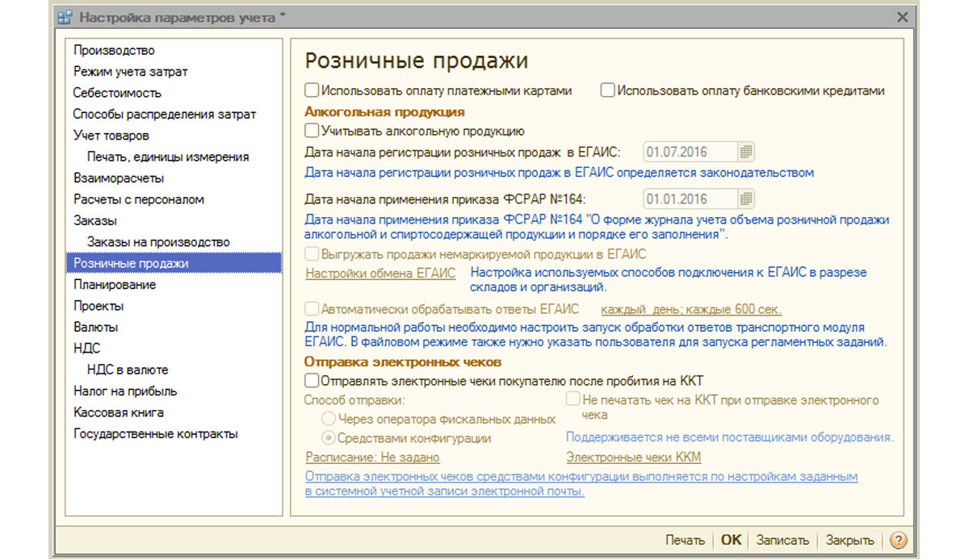Image resolution: width=969 pixels, height=560 pixels.
Task: Click the 1C application icon in title bar
Action: point(64,17)
